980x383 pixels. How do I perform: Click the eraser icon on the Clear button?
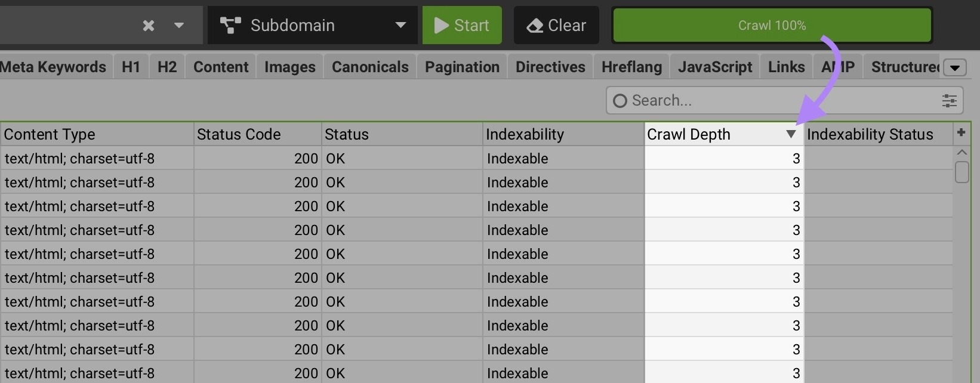click(x=535, y=25)
